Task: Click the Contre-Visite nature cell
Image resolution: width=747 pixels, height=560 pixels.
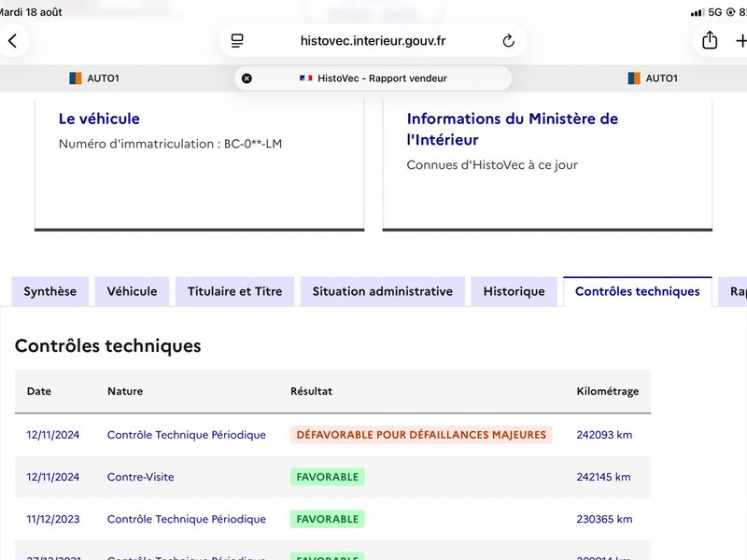Action: [141, 477]
